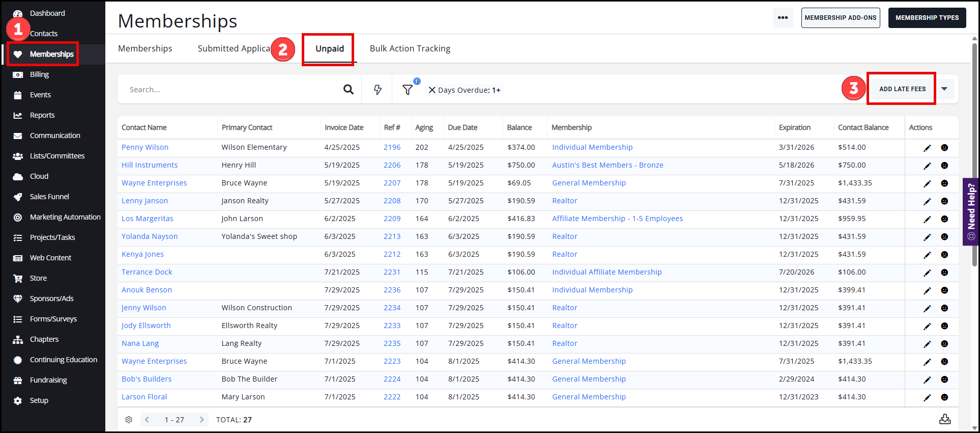Image resolution: width=980 pixels, height=433 pixels.
Task: Open grid settings gear icon
Action: [129, 420]
